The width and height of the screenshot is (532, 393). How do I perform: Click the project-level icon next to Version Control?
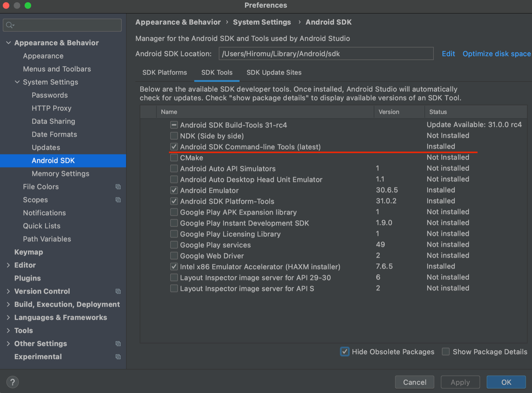click(118, 291)
